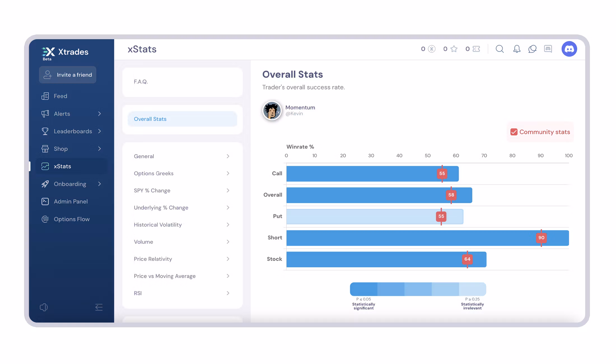The image size is (616, 364).
Task: Open the chat bubbles icon
Action: point(532,49)
